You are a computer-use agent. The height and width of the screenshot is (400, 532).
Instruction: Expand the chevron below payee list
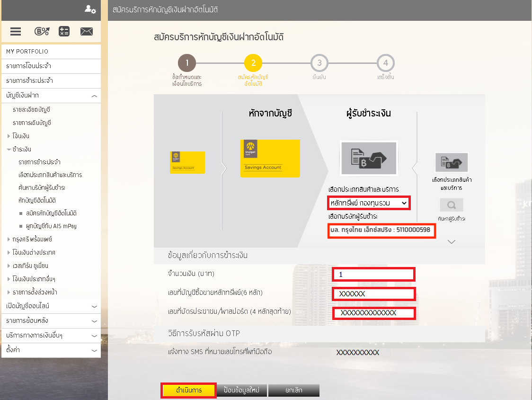tap(451, 242)
